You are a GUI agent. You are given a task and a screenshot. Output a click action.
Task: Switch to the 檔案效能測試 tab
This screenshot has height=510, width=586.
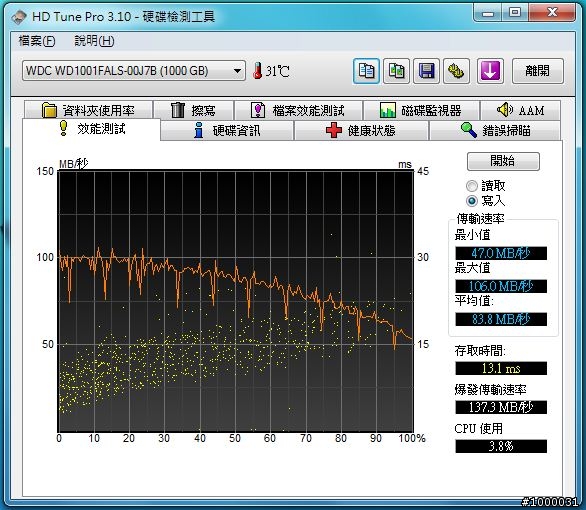pos(298,110)
